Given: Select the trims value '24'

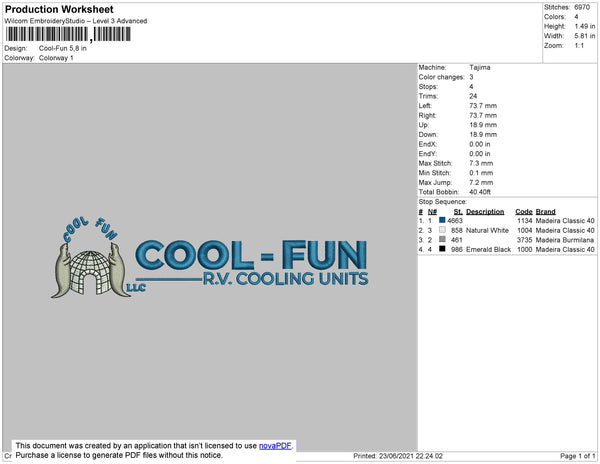Looking at the screenshot, I should tap(473, 96).
